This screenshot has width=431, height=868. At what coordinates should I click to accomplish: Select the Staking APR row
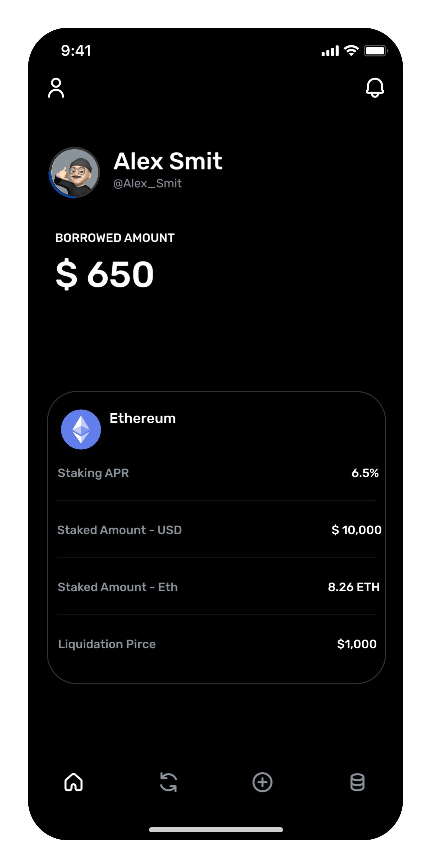coord(217,473)
